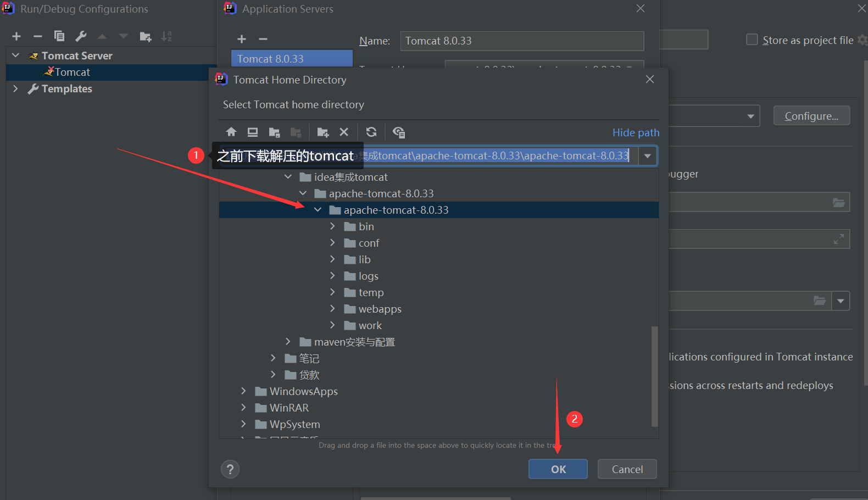Go to project directory icon
The height and width of the screenshot is (500, 868).
pos(274,132)
